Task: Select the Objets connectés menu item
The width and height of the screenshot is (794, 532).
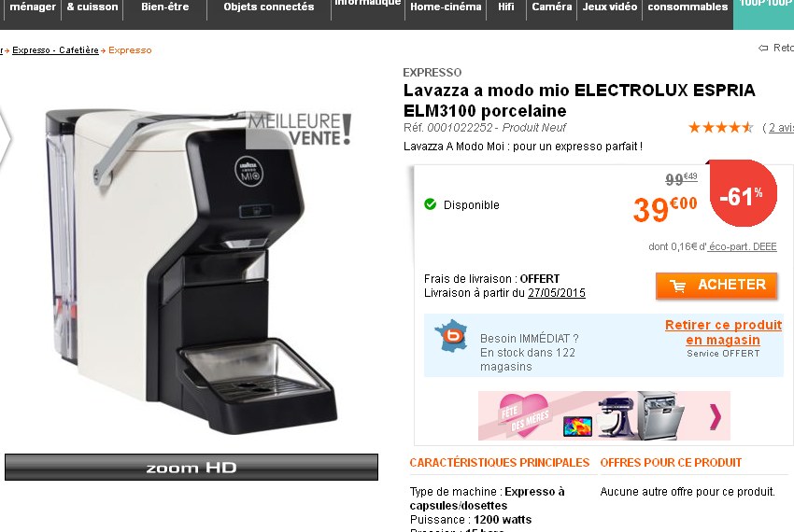Action: pos(269,7)
